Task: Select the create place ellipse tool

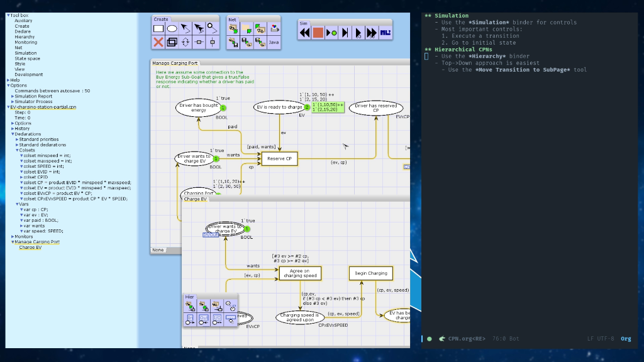Action: click(172, 29)
